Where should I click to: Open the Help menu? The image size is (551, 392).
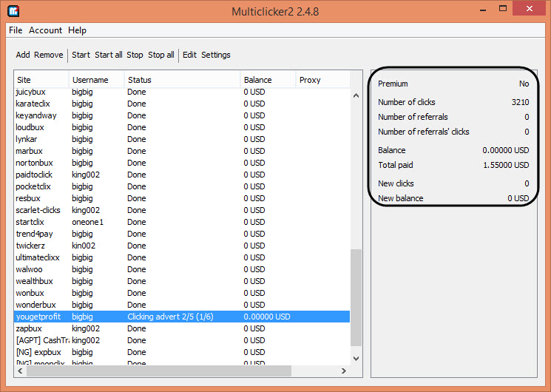tap(78, 30)
